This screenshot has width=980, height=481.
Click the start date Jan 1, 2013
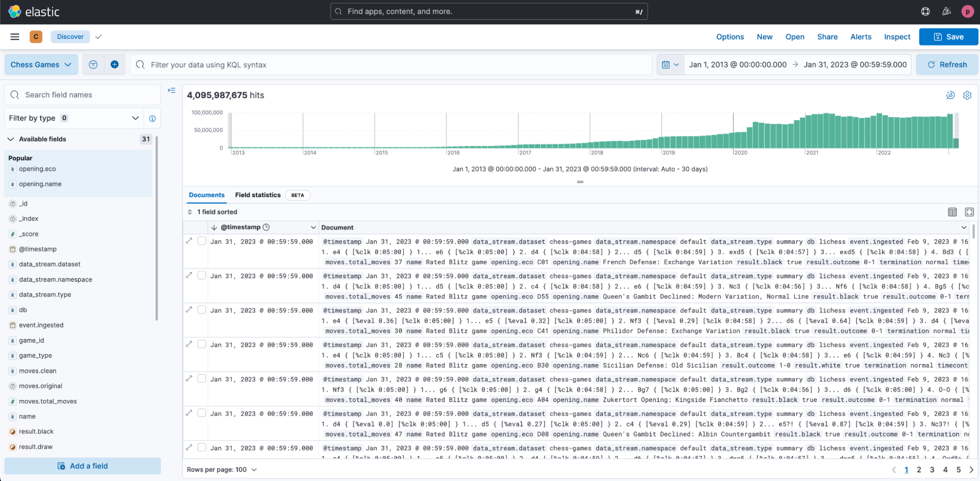[737, 65]
